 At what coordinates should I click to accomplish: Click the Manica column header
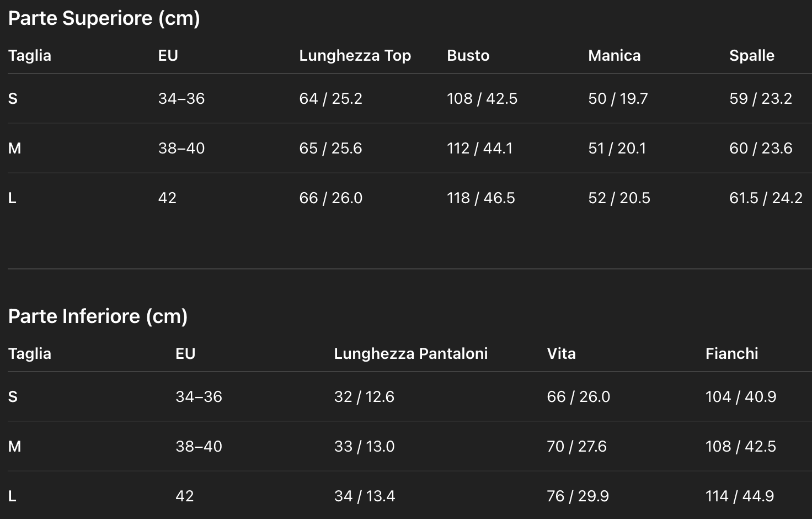(x=614, y=56)
